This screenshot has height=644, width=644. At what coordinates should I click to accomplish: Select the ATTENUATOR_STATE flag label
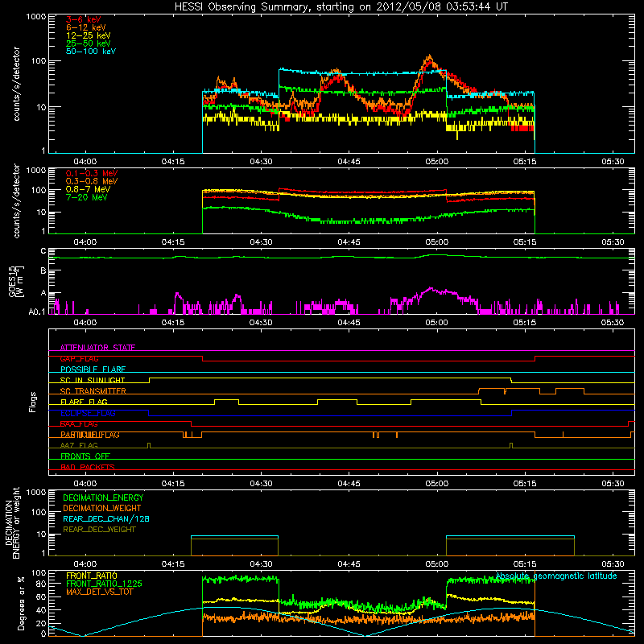tap(97, 348)
